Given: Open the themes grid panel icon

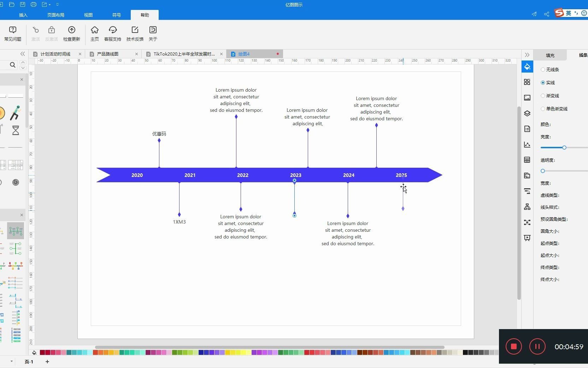Looking at the screenshot, I should [x=527, y=82].
